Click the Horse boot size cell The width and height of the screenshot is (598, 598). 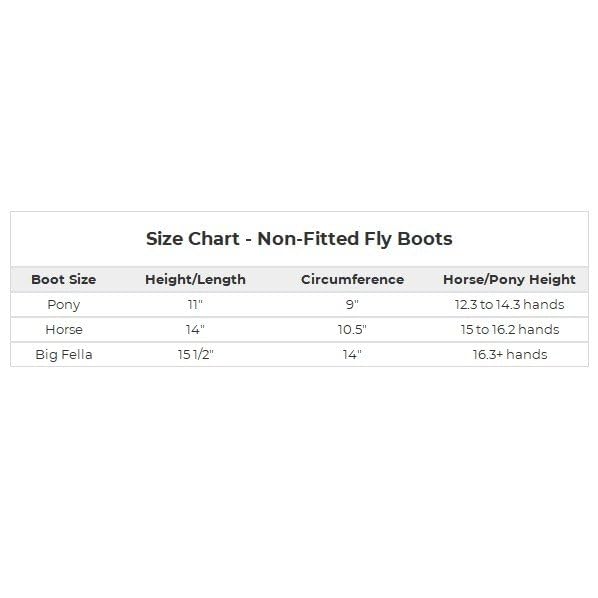pyautogui.click(x=64, y=330)
